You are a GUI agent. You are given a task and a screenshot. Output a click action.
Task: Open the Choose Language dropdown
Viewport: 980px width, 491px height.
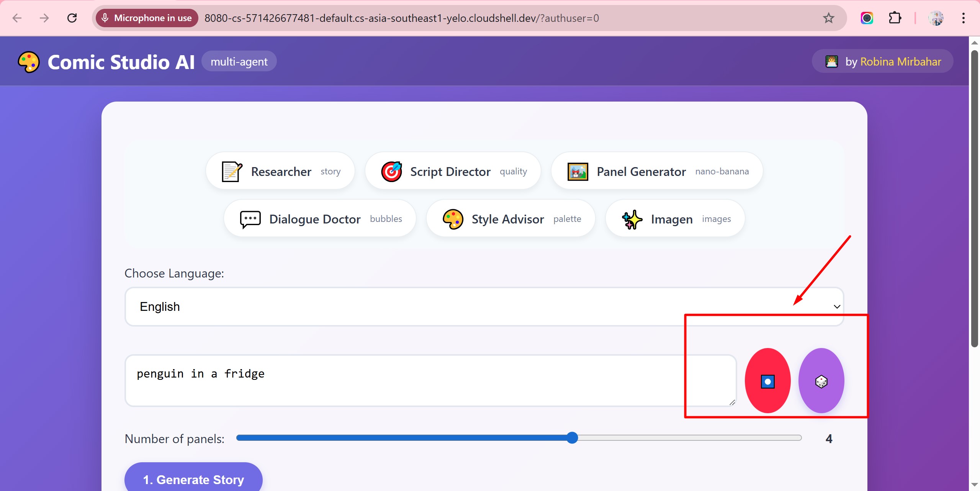coord(484,307)
